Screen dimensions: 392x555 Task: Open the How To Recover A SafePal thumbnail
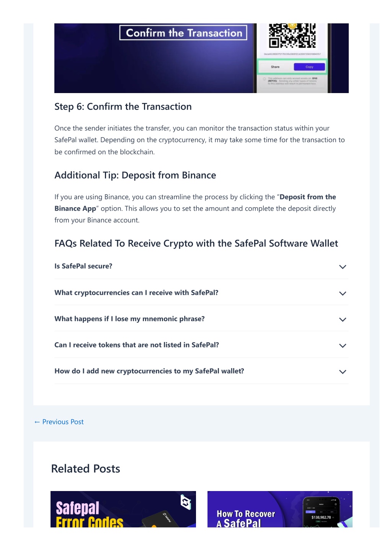(x=280, y=509)
